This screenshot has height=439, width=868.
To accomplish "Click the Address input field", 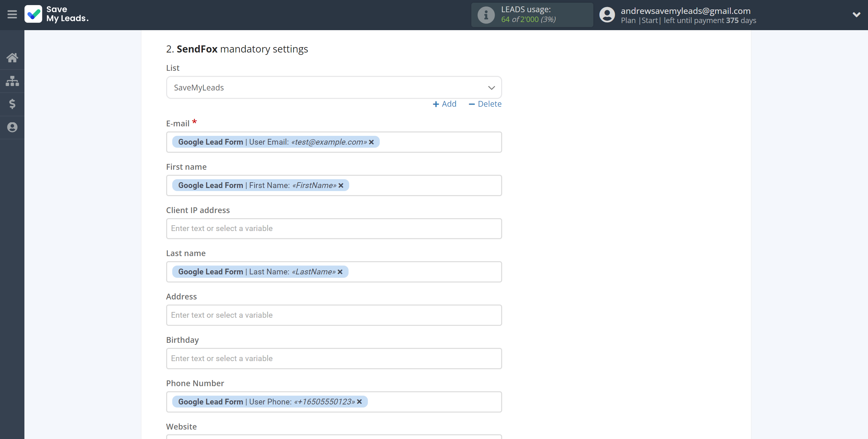I will click(334, 315).
